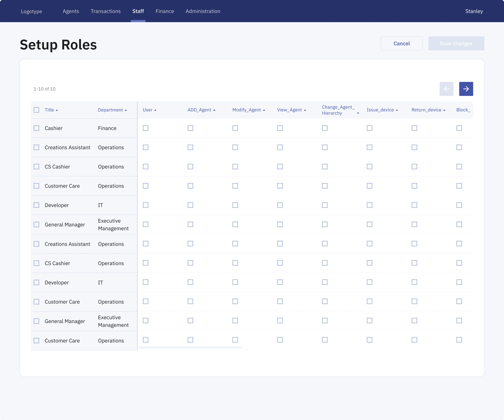
Task: Click the next page arrow button
Action: click(x=466, y=89)
